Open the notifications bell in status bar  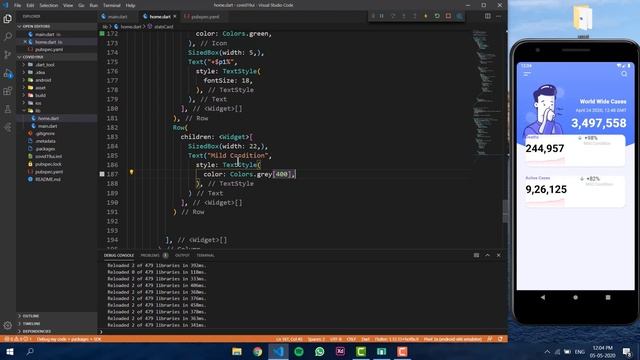(500, 339)
